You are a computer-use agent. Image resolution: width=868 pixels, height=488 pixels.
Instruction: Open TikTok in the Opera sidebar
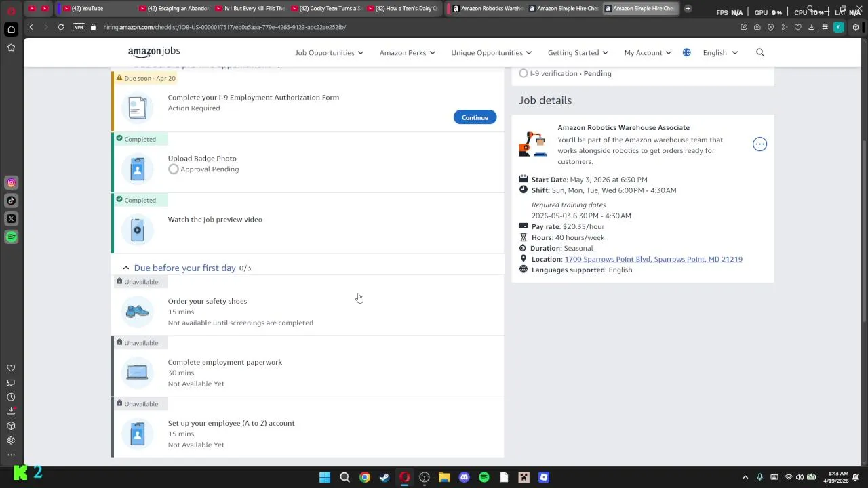(11, 201)
